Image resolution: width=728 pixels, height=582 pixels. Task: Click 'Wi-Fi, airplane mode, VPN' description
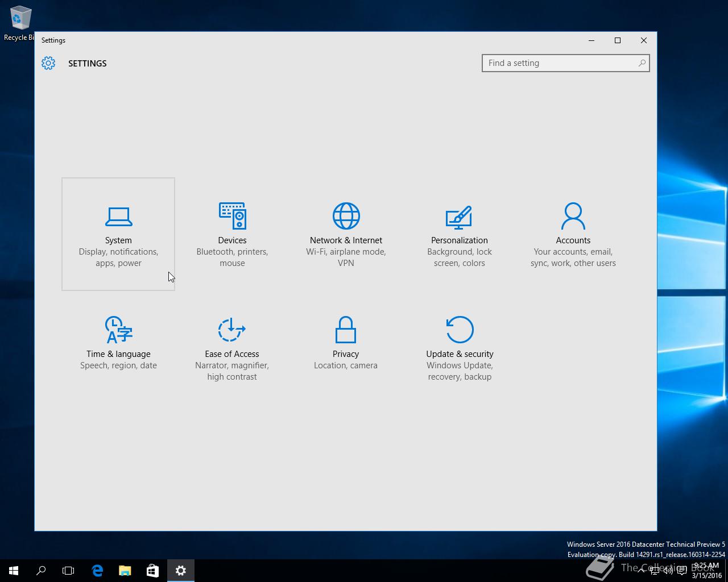click(x=346, y=257)
